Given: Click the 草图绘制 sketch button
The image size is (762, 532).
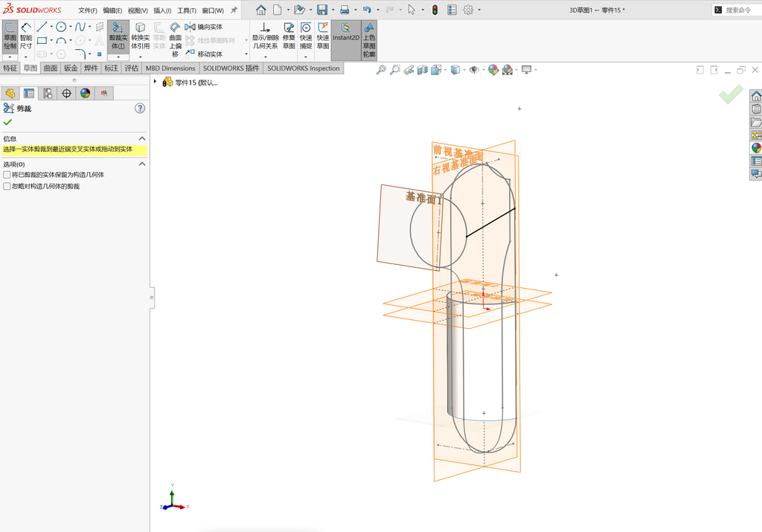Looking at the screenshot, I should 10,36.
